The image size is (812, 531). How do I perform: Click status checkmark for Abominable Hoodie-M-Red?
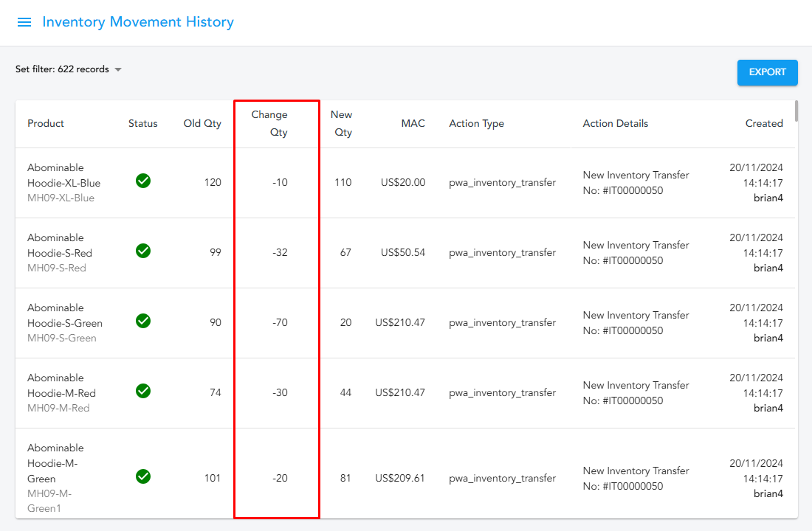tap(143, 391)
